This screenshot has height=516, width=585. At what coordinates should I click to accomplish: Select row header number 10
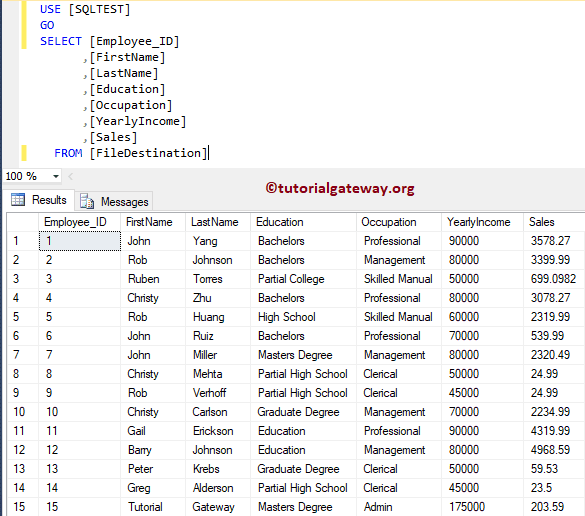point(23,412)
